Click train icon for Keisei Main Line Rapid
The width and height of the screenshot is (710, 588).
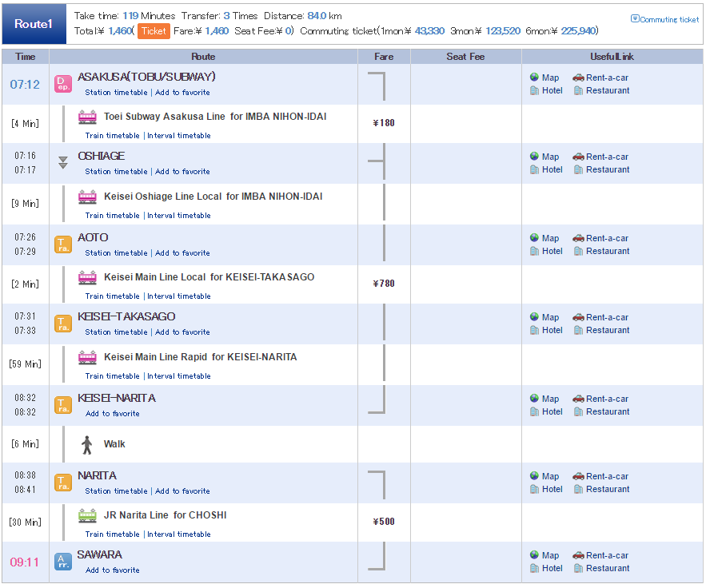click(x=87, y=358)
